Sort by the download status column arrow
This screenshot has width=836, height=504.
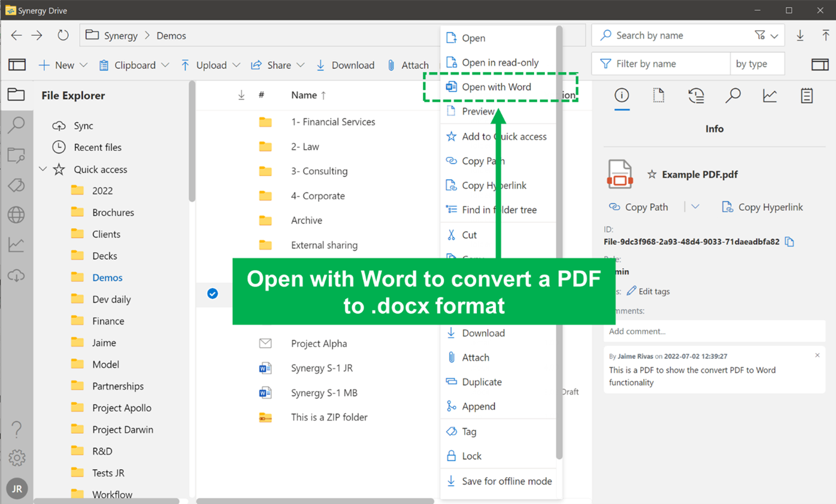[x=241, y=95]
